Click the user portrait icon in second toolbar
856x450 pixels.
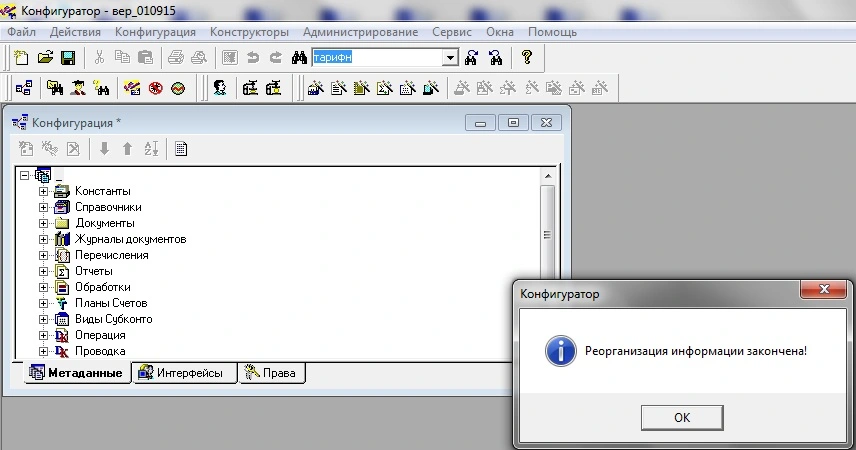219,88
